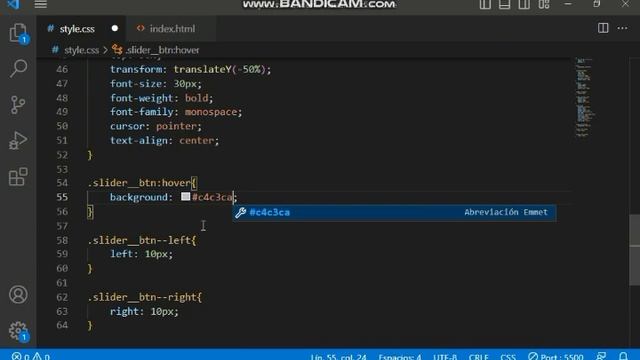Viewport: 640px width, 360px height.
Task: Click the 'cursor: pointer;' line
Action: (x=156, y=126)
